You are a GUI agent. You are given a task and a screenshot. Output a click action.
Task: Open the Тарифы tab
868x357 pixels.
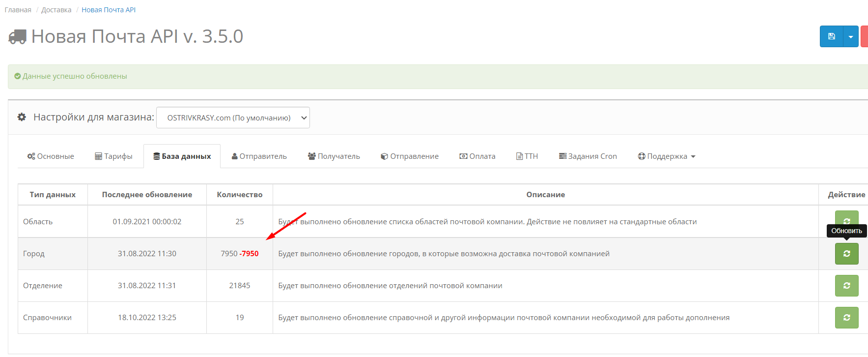point(113,156)
